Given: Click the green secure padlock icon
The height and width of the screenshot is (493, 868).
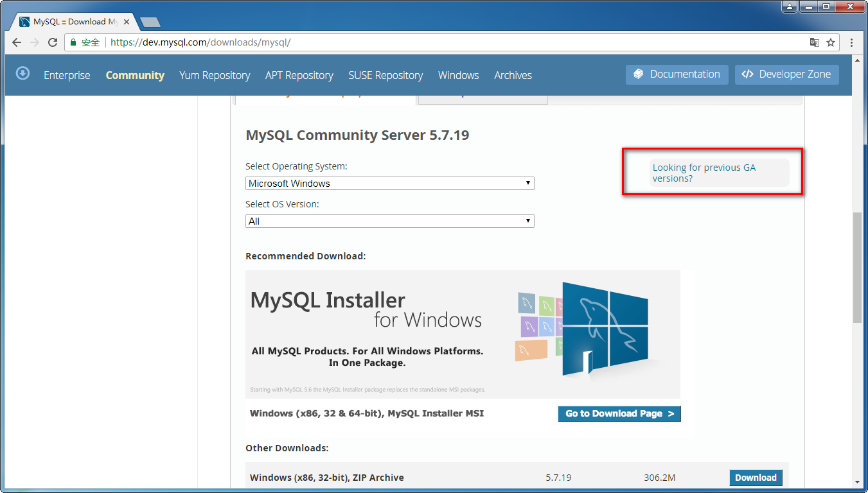Looking at the screenshot, I should 73,42.
